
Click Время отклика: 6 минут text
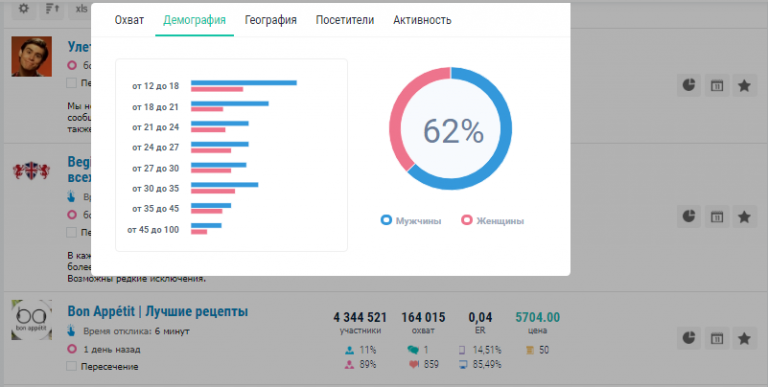(136, 331)
